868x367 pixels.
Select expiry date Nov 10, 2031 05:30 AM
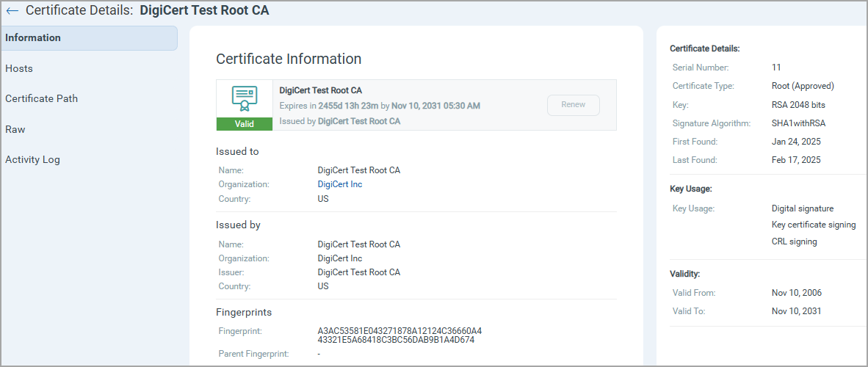(x=435, y=105)
